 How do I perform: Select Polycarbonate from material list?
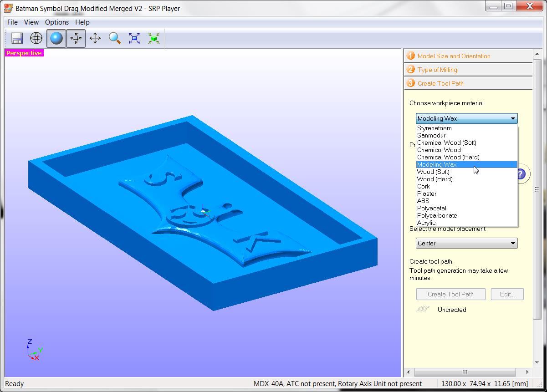[467, 215]
